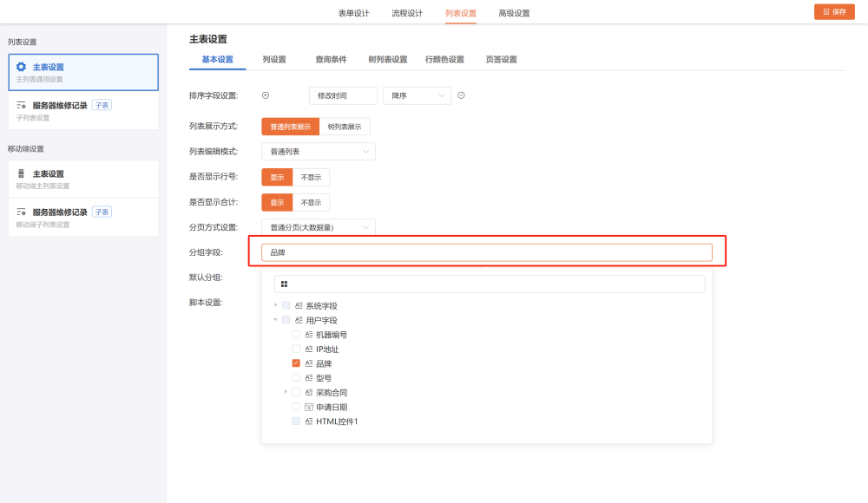868x503 pixels.
Task: Click the 服务器维修记录 sub-list icon under 列表设置
Action: point(22,106)
